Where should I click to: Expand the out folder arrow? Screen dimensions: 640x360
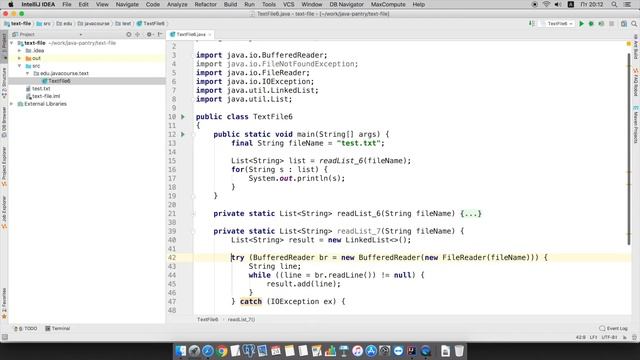coord(19,58)
